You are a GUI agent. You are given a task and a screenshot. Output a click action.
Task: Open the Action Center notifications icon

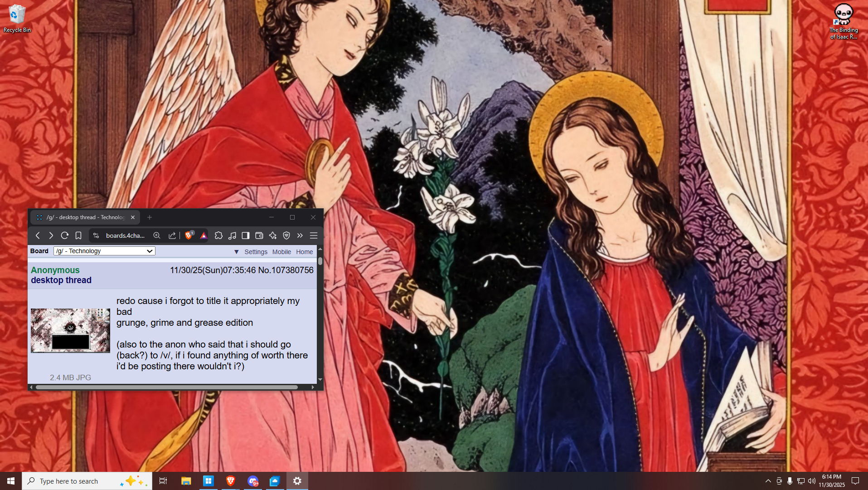pyautogui.click(x=855, y=481)
